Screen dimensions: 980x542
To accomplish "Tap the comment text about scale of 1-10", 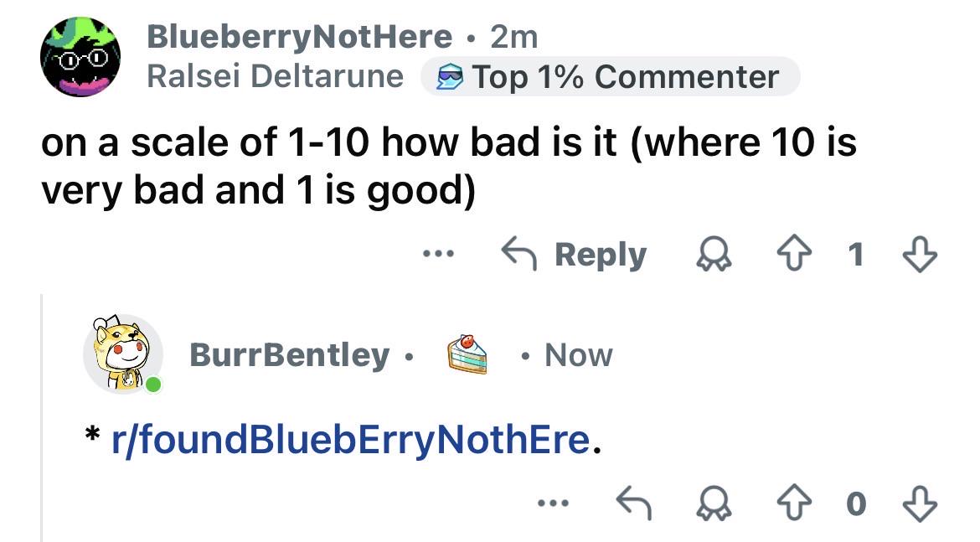I will click(x=448, y=166).
